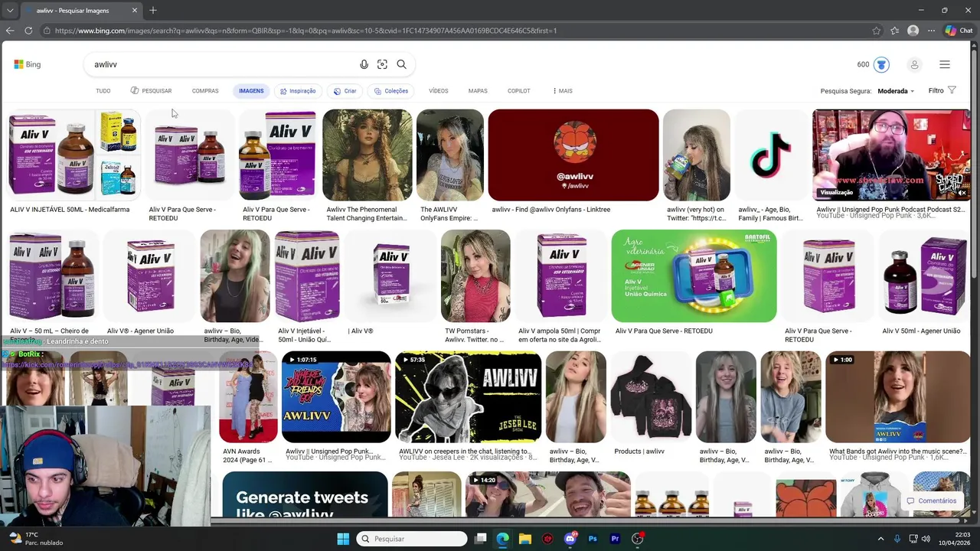Open the Coleções tab
This screenshot has width=980, height=551.
click(x=391, y=91)
